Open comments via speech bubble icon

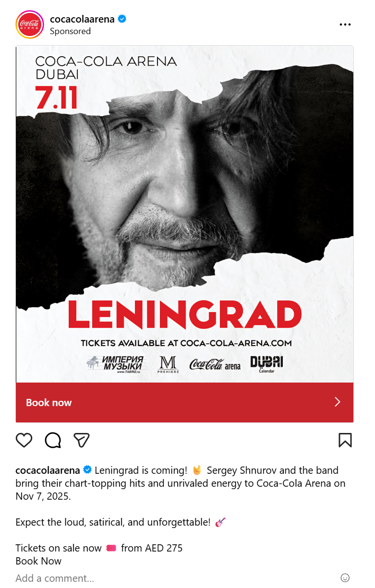pos(53,440)
